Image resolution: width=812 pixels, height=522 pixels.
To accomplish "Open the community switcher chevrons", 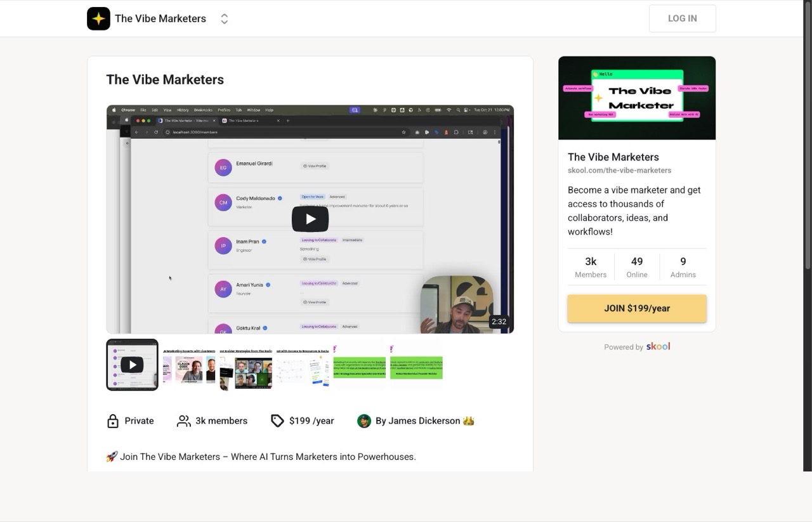I will [x=224, y=19].
